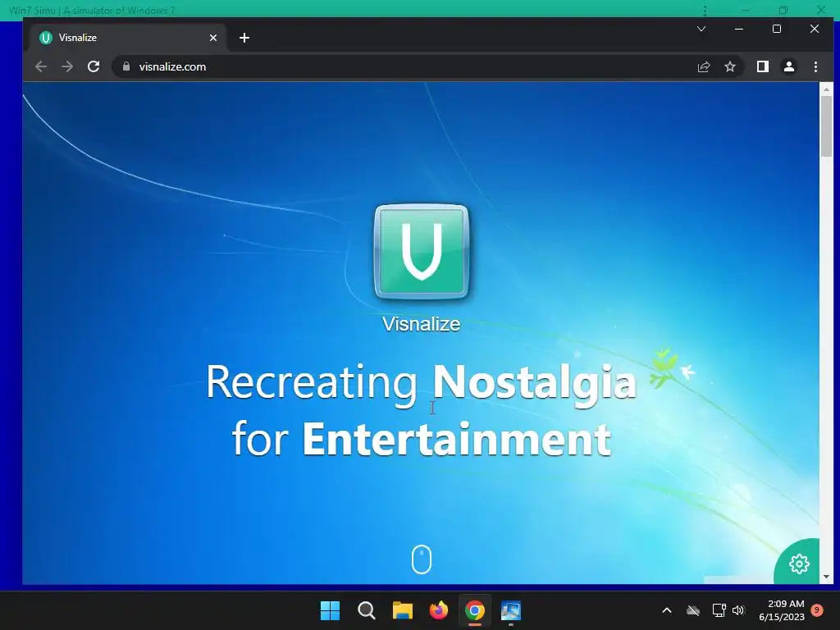Open volume control tray icon

tap(738, 610)
